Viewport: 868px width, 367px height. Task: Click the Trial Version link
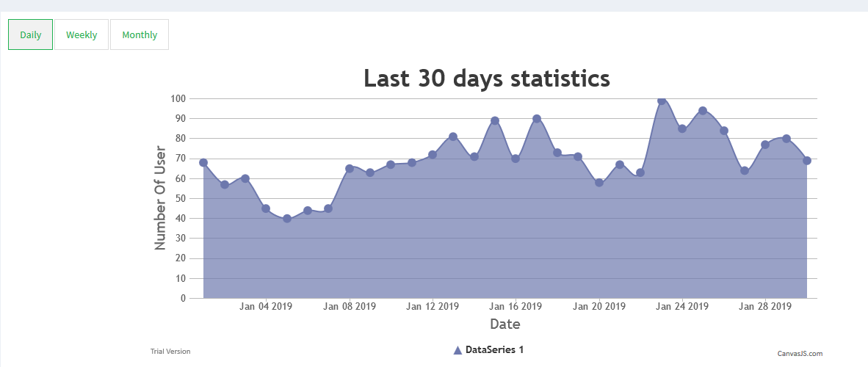pos(170,352)
